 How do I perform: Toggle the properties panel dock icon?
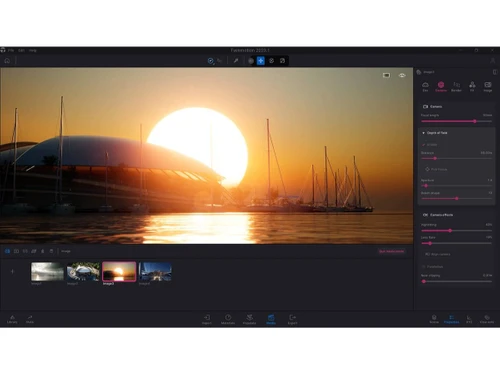coord(495,72)
